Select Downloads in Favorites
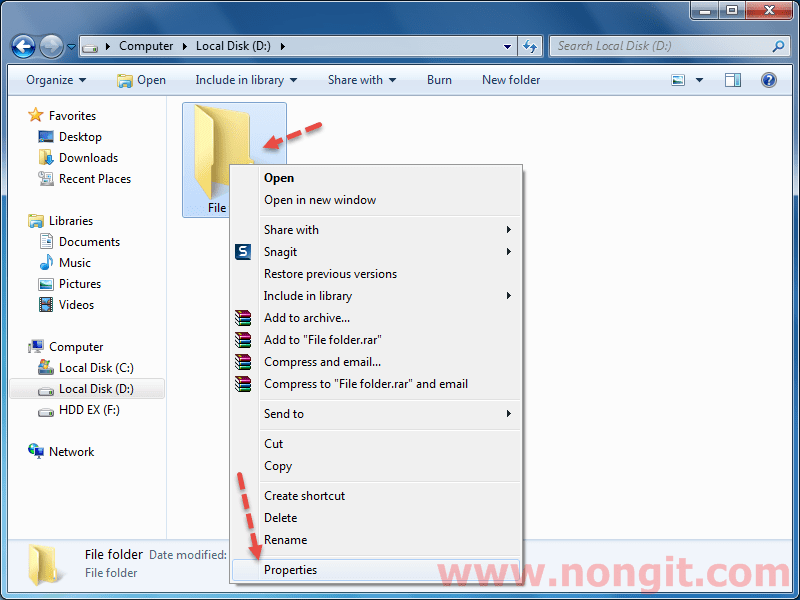The image size is (800, 600). [78, 158]
